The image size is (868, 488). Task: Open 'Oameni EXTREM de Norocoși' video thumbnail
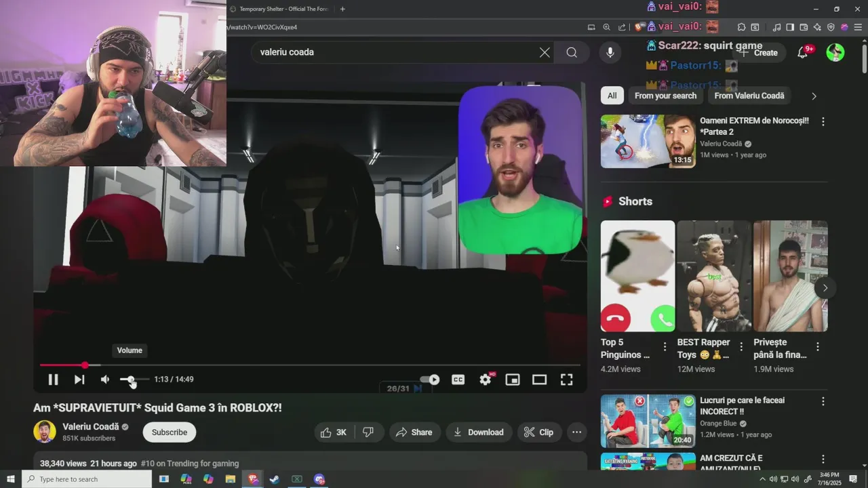pyautogui.click(x=648, y=141)
